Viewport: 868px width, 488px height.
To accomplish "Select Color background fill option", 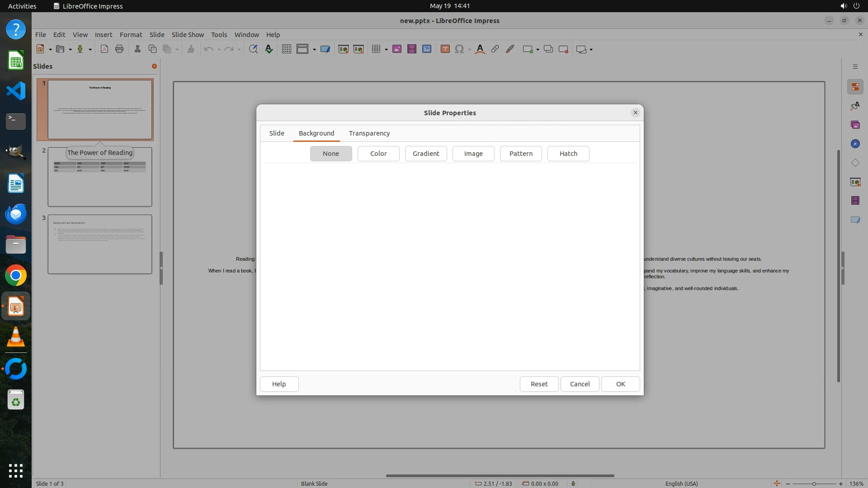I will coord(378,154).
